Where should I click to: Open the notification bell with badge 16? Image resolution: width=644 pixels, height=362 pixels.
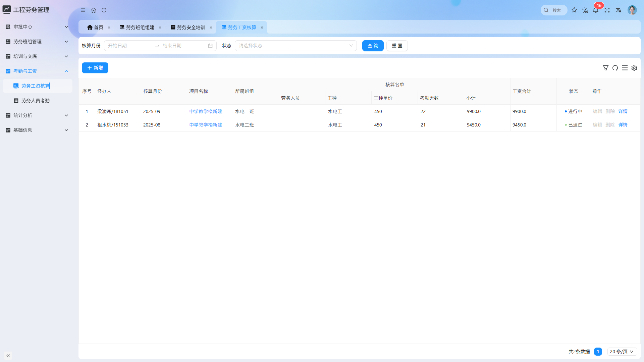click(x=596, y=10)
